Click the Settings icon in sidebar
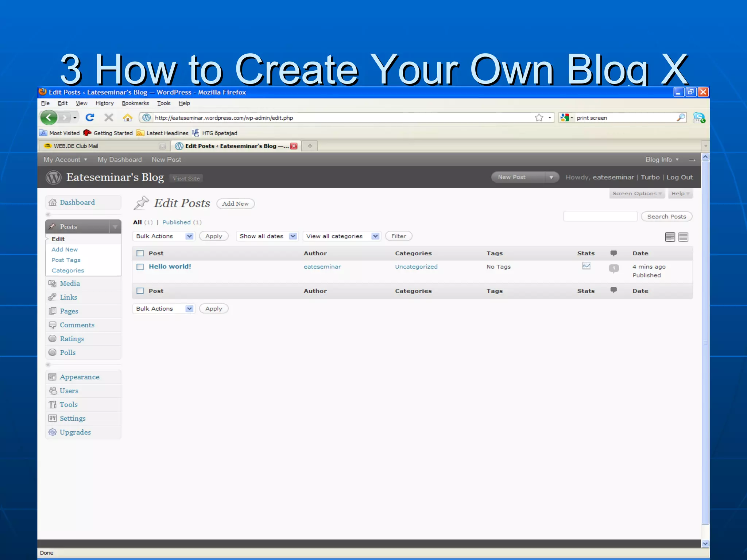 (x=53, y=419)
